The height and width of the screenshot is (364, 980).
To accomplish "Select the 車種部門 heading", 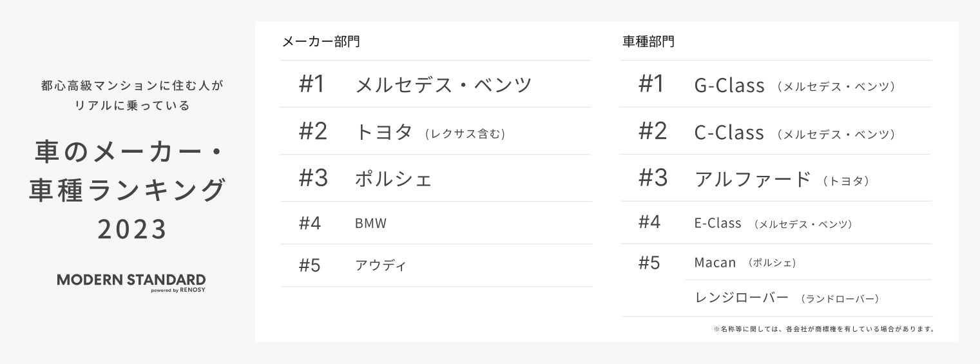I will click(648, 43).
